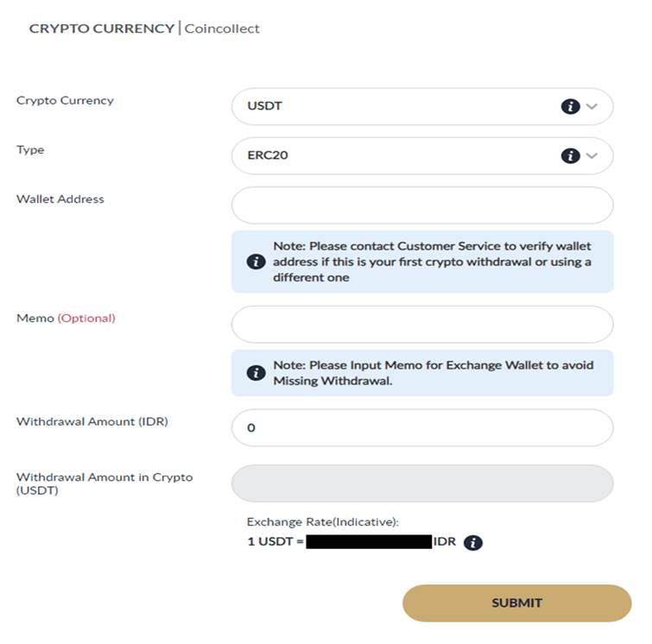652x644 pixels.
Task: Click the Withdrawal Amount (IDR) input
Action: 422,428
